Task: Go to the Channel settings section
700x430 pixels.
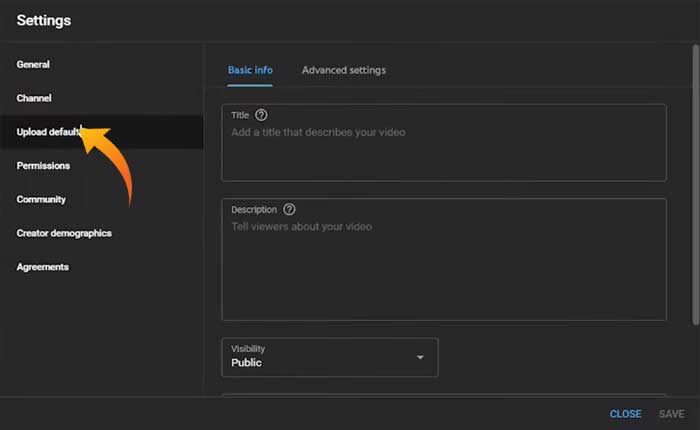Action: tap(34, 99)
